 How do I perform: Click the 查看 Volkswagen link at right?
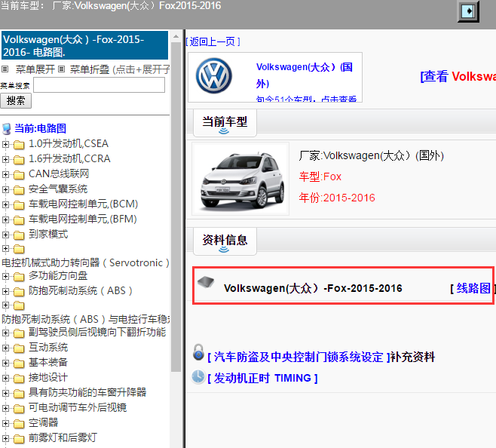point(458,76)
